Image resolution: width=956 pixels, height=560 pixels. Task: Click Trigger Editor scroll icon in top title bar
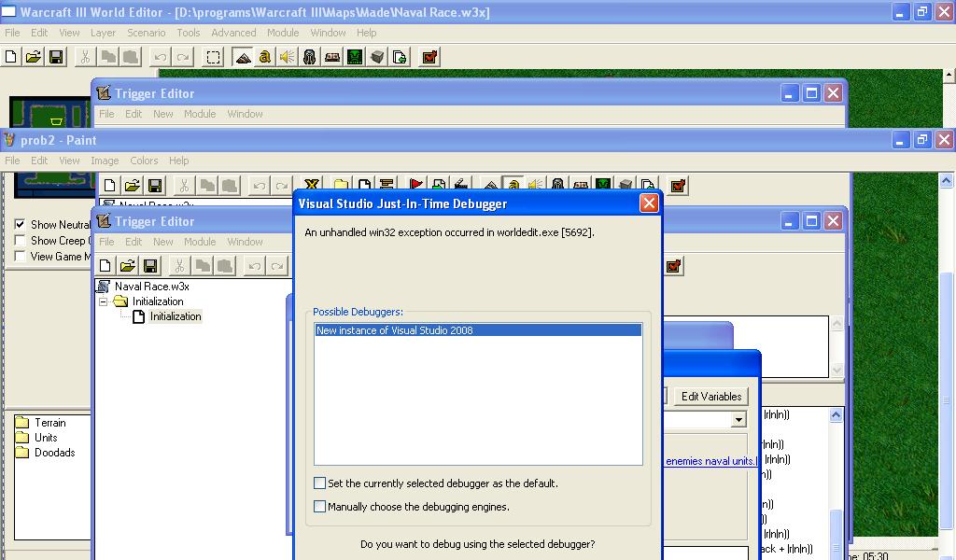click(x=104, y=92)
